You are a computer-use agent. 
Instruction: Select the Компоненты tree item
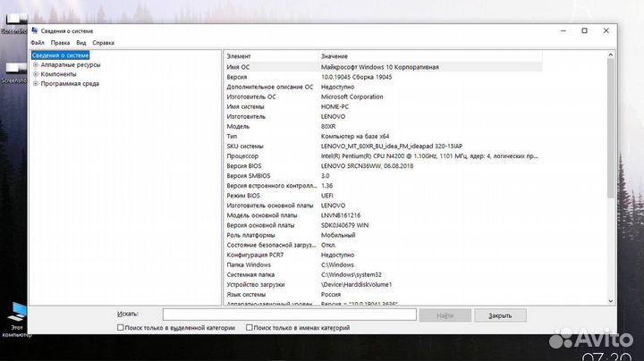(58, 74)
